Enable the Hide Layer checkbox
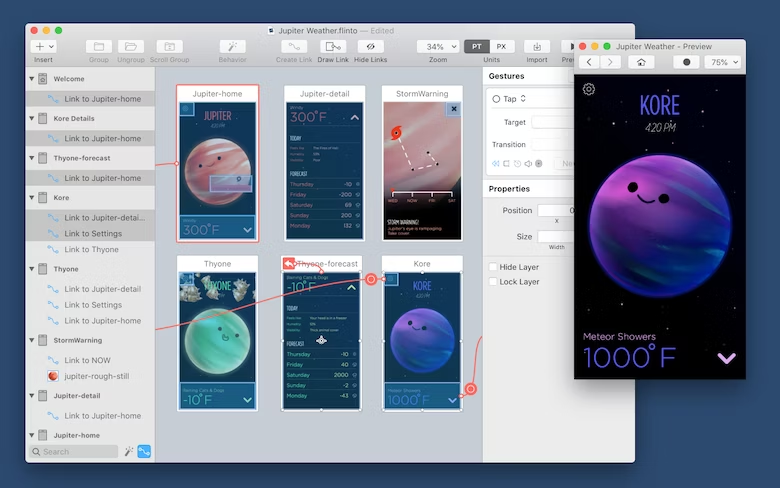Image resolution: width=780 pixels, height=488 pixels. click(x=493, y=267)
